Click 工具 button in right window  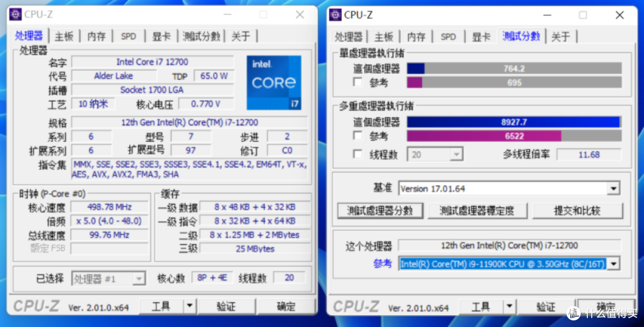(481, 307)
